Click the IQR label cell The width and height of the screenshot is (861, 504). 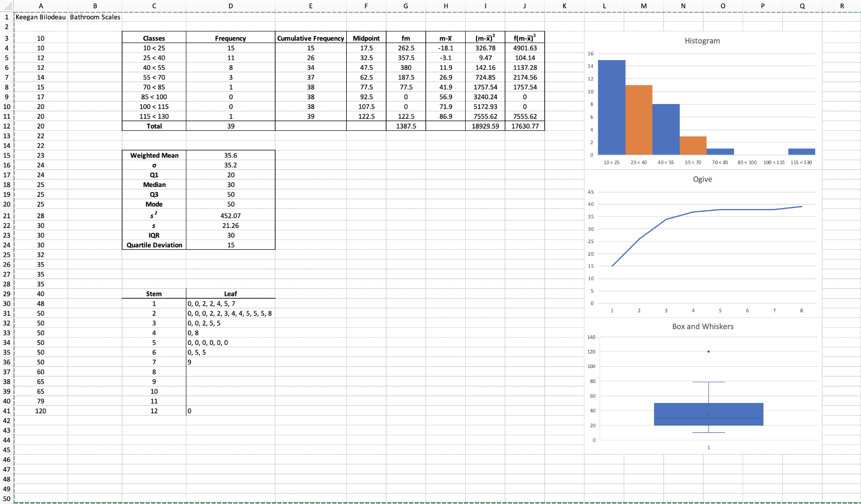coord(154,235)
